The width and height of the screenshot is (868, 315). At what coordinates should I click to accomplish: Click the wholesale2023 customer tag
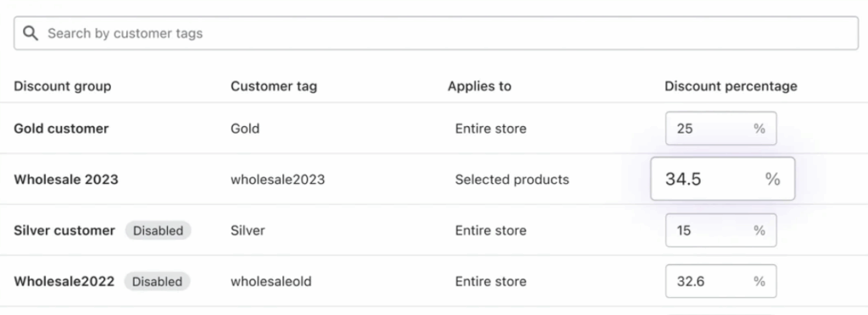click(278, 180)
